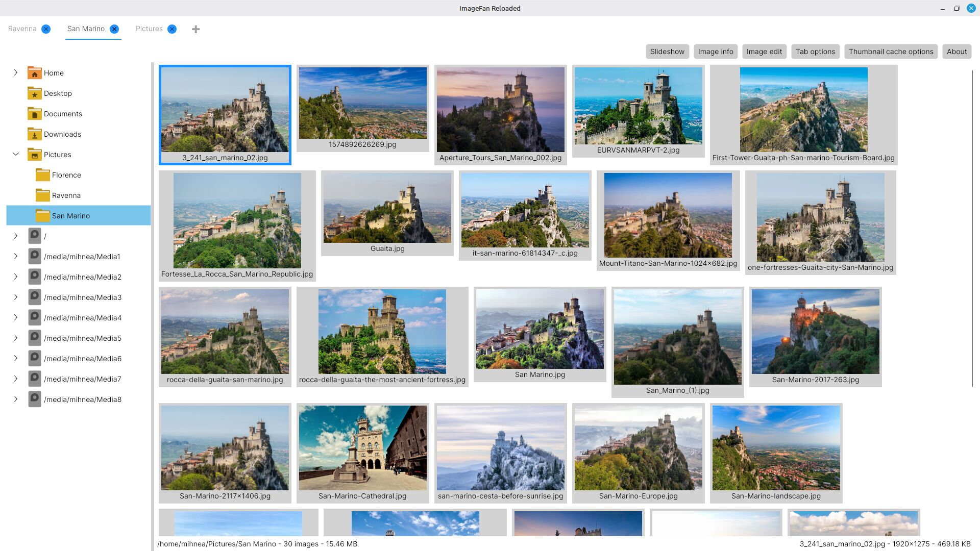Image resolution: width=980 pixels, height=551 pixels.
Task: Click the Home folder icon
Action: (x=34, y=73)
